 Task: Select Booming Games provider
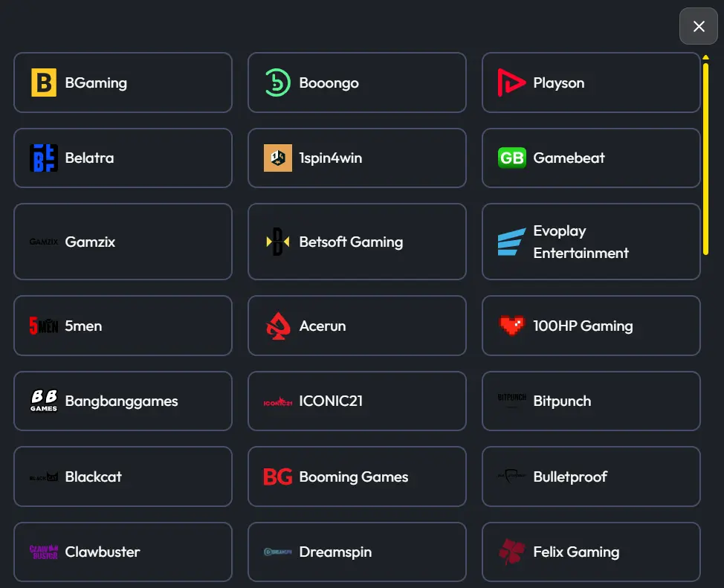click(x=357, y=476)
